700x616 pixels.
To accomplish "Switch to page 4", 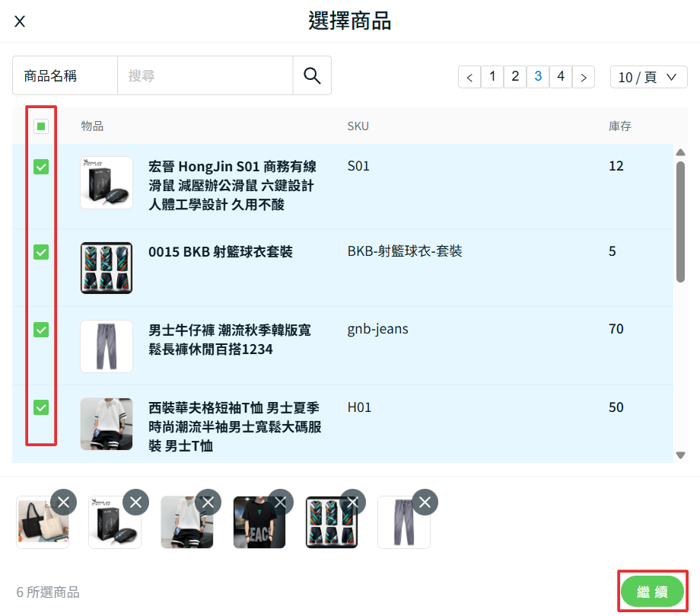I will pyautogui.click(x=561, y=76).
